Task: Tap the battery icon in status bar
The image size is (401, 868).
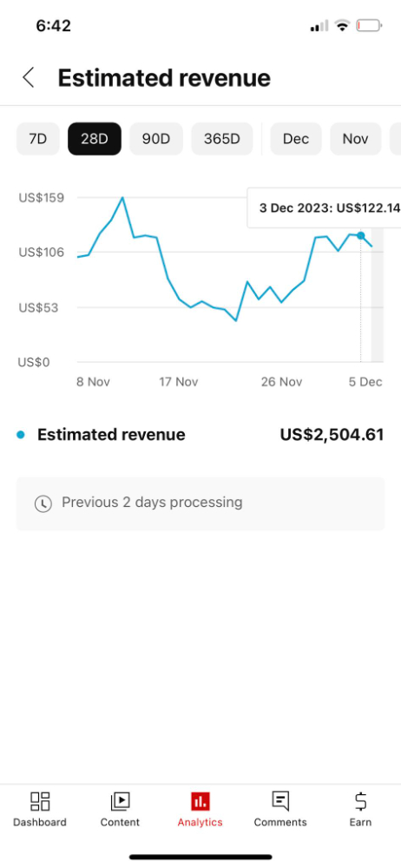Action: [370, 25]
